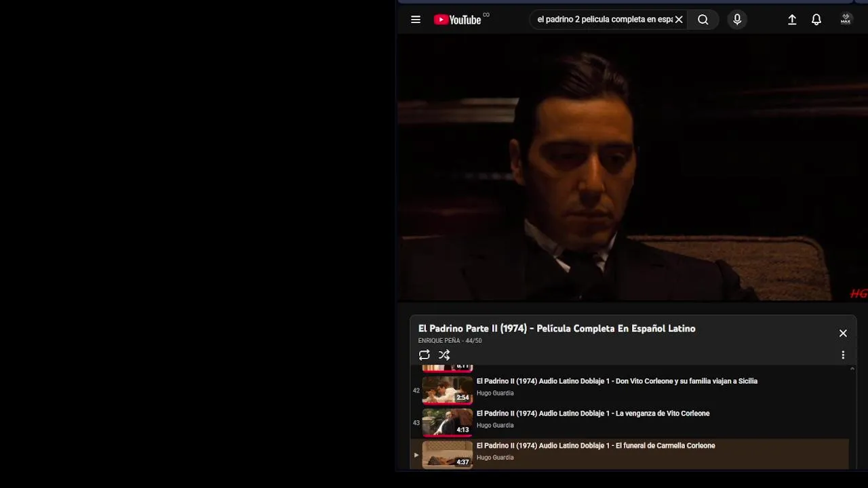Click the video player to pause

632,167
